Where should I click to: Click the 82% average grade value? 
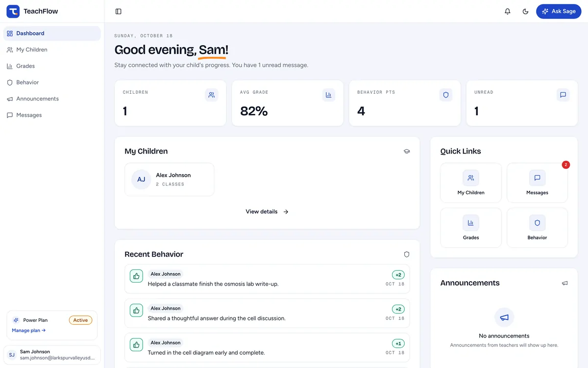[254, 111]
